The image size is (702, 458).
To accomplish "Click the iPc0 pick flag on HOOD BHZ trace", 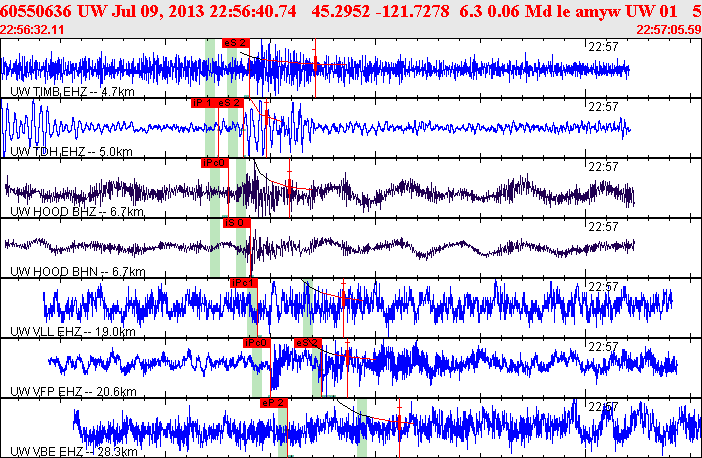I will tap(215, 163).
